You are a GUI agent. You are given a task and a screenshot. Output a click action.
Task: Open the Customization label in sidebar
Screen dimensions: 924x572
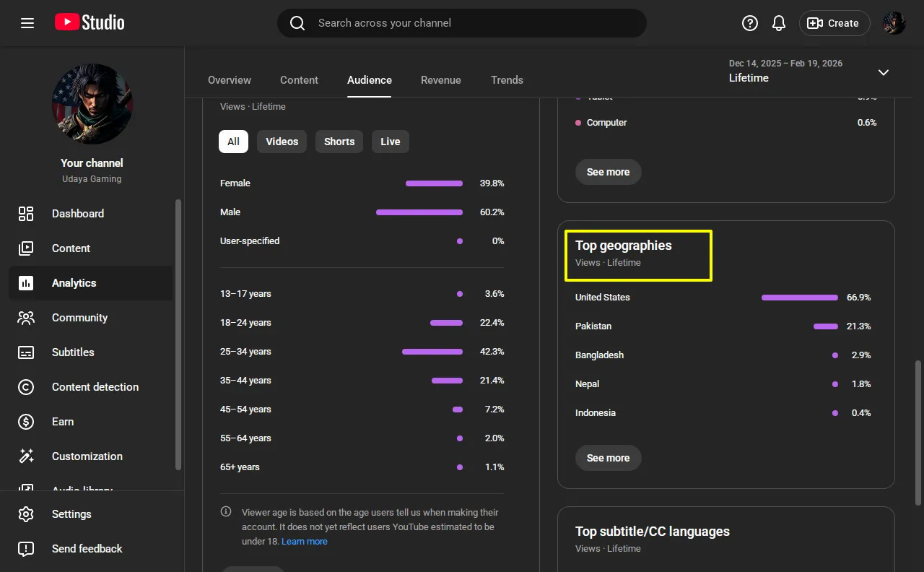point(87,456)
